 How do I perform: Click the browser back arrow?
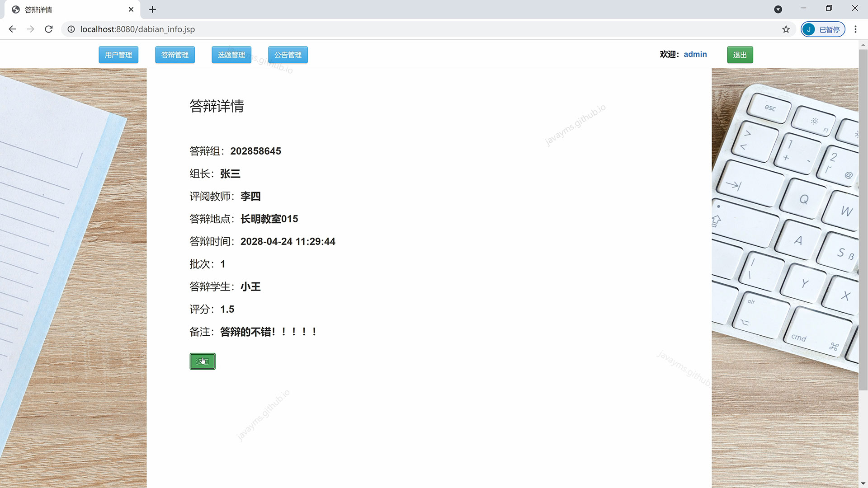(12, 29)
